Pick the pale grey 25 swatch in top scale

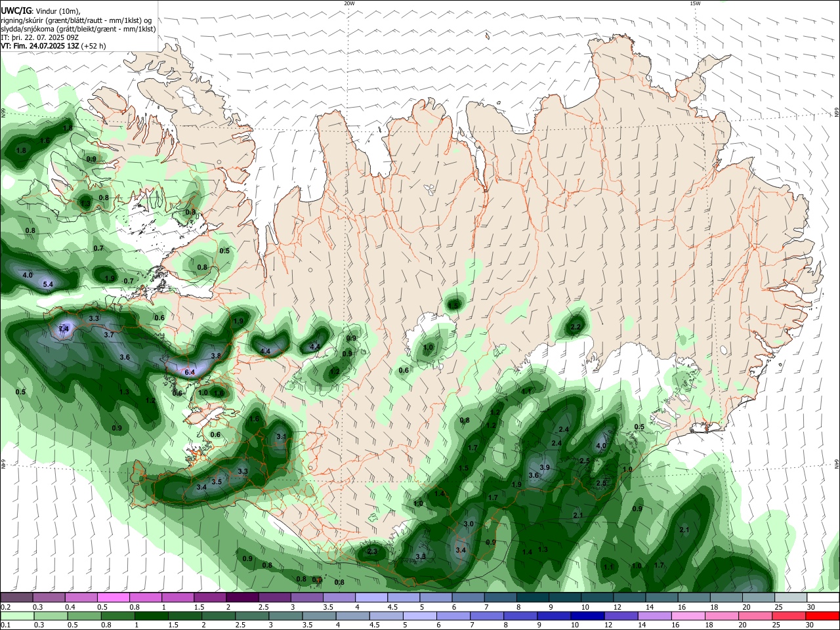click(791, 597)
